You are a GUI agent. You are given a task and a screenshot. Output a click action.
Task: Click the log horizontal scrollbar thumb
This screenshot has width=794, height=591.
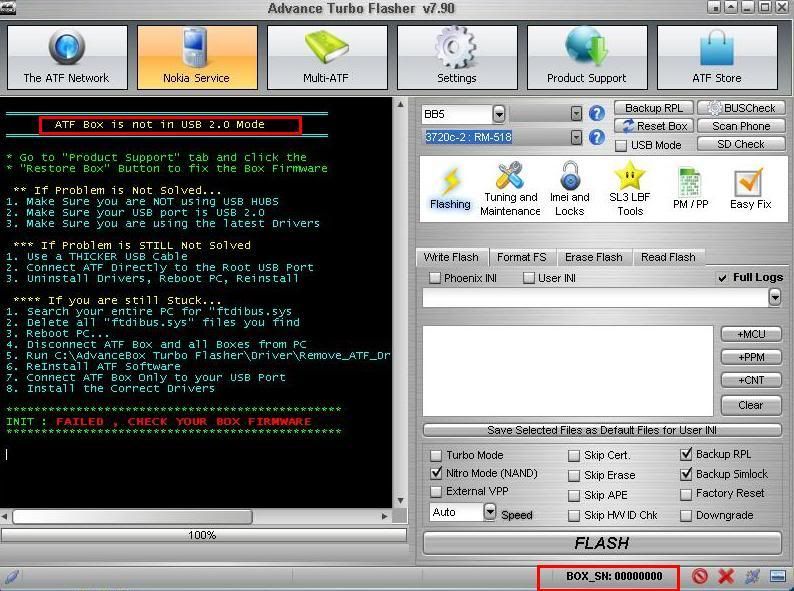coord(132,517)
